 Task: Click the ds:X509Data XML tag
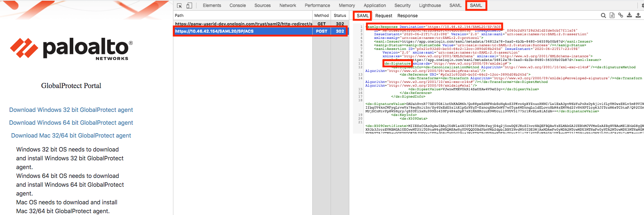click(x=413, y=119)
